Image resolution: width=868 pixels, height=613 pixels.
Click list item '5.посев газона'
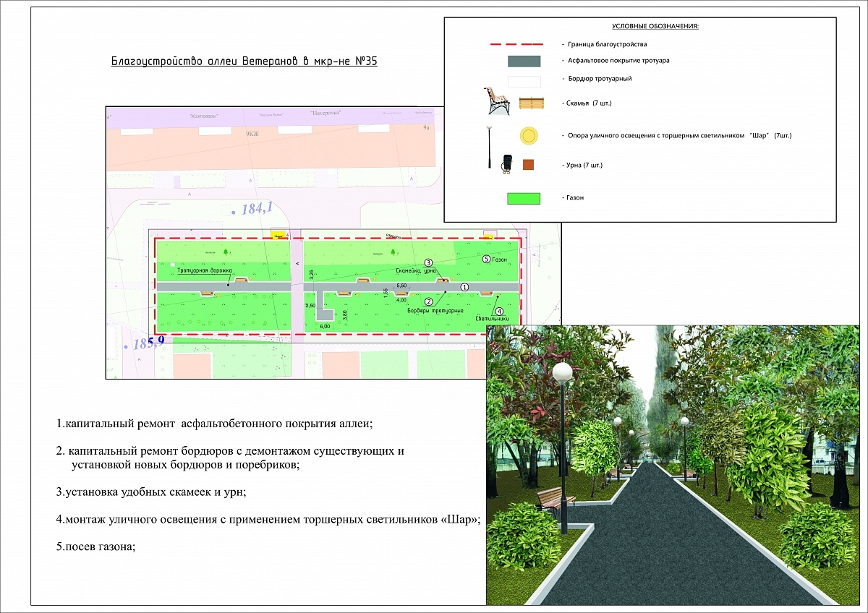coord(96,547)
